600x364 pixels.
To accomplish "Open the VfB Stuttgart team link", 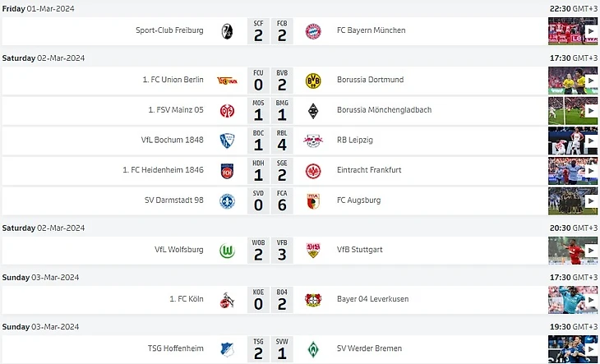I will tap(360, 250).
